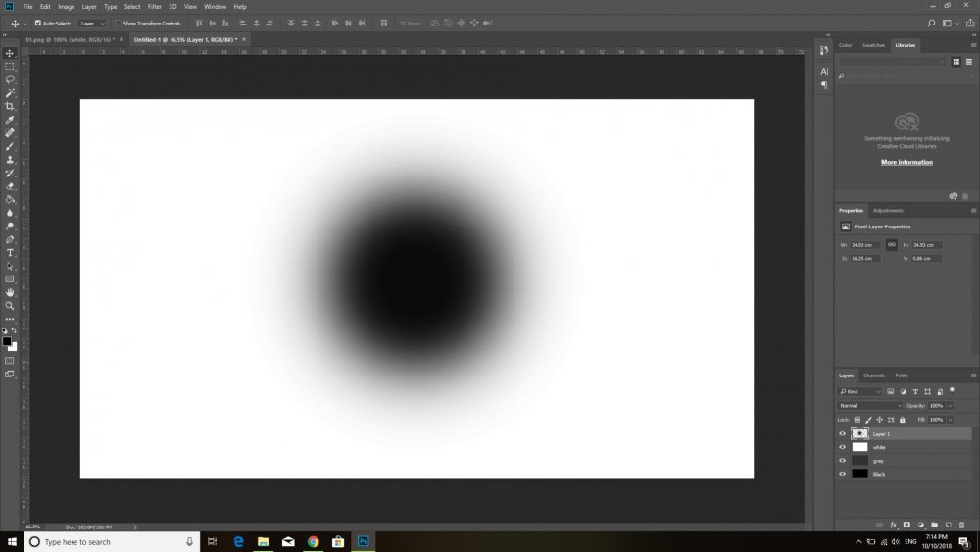The width and height of the screenshot is (980, 552).
Task: Open the blend mode Normal dropdown
Action: click(x=869, y=405)
